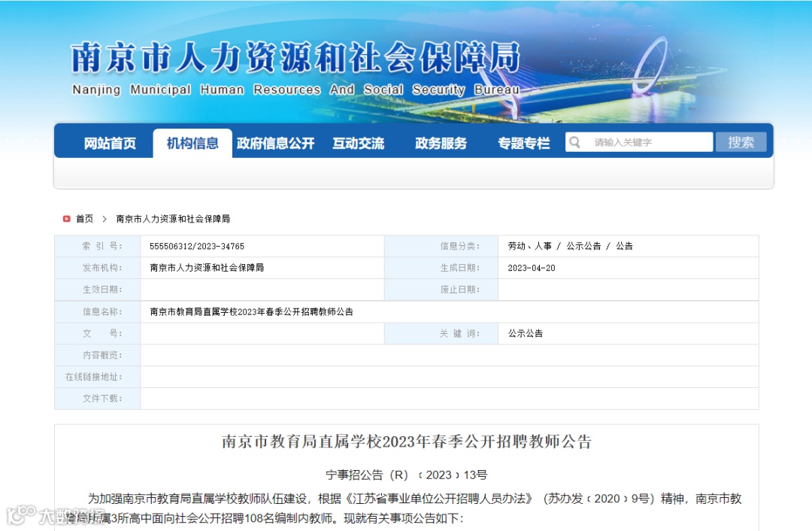Click the 搜索 button
The height and width of the screenshot is (531, 812).
pos(741,142)
